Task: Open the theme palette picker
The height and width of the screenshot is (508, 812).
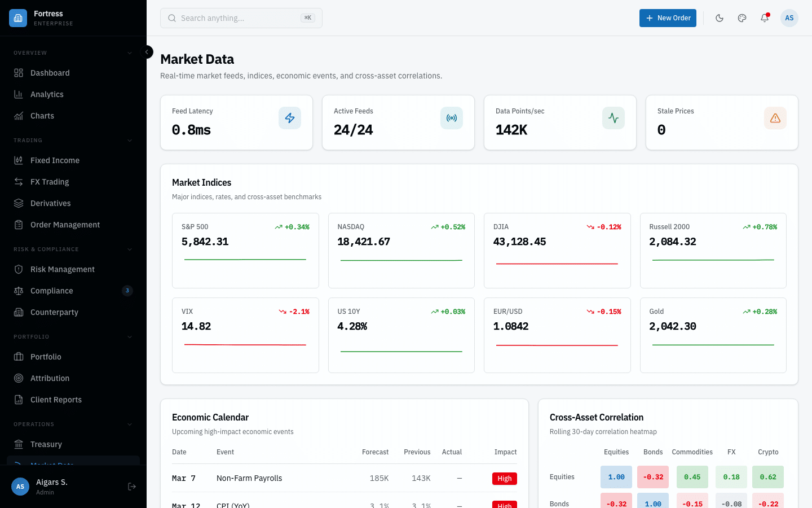Action: [x=742, y=18]
